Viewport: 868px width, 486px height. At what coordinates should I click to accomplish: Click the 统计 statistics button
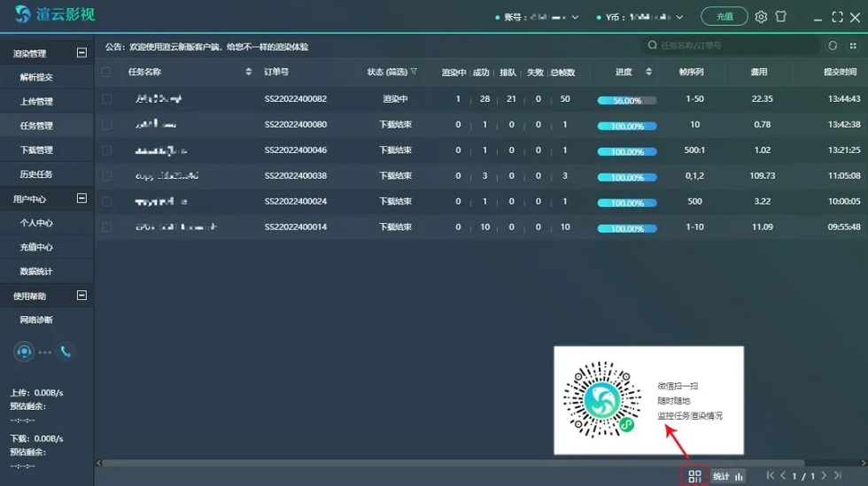coord(728,476)
